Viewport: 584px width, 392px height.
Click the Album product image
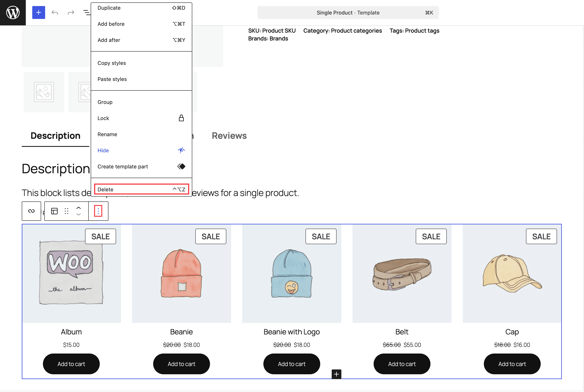[71, 273]
